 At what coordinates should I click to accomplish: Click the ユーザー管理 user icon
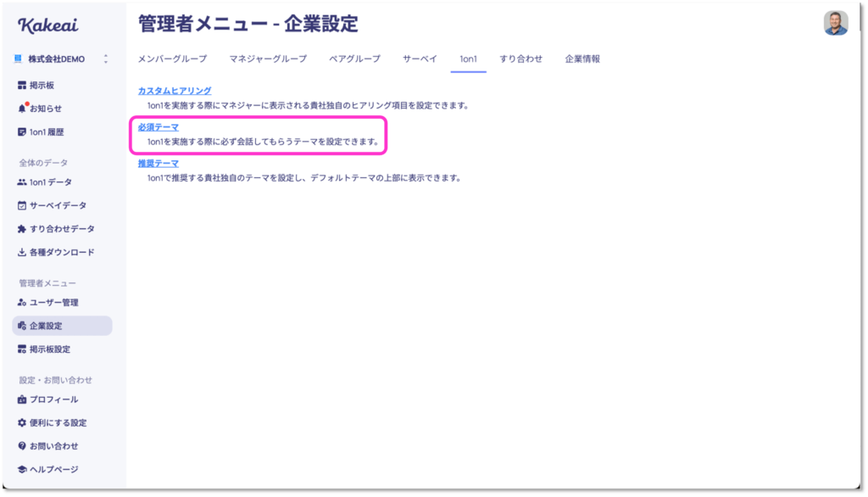pos(21,303)
